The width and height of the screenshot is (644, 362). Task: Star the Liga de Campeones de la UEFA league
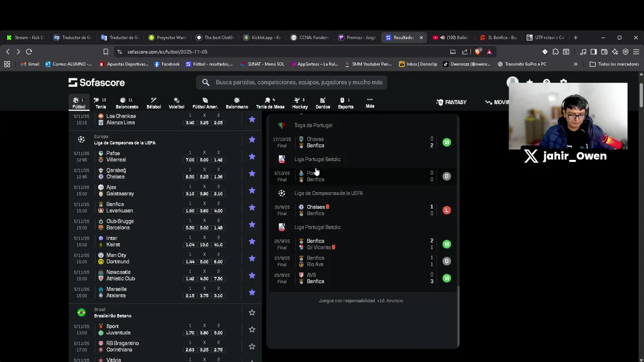252,139
